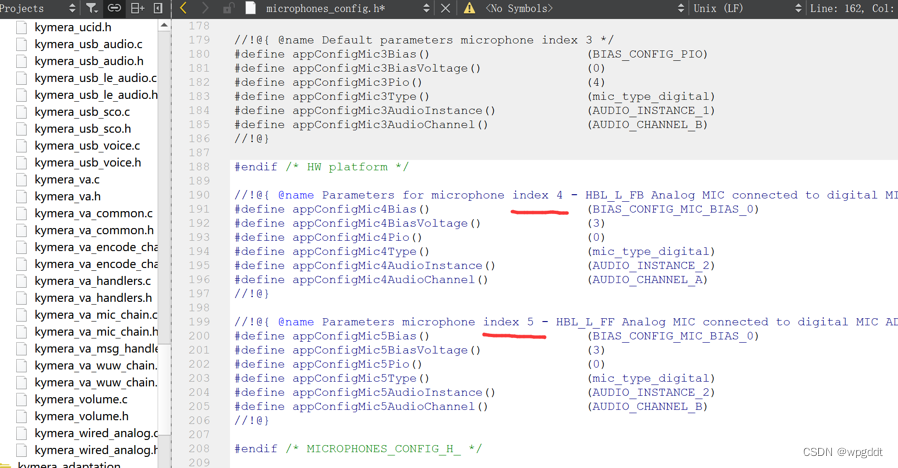Image resolution: width=898 pixels, height=468 pixels.
Task: Open kymera_usb_audio.h in the tree
Action: coord(89,61)
